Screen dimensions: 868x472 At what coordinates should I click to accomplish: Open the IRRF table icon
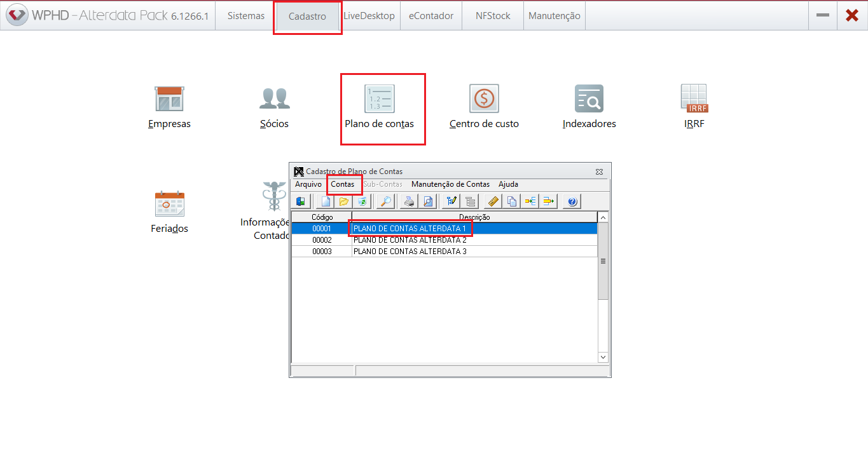click(694, 99)
